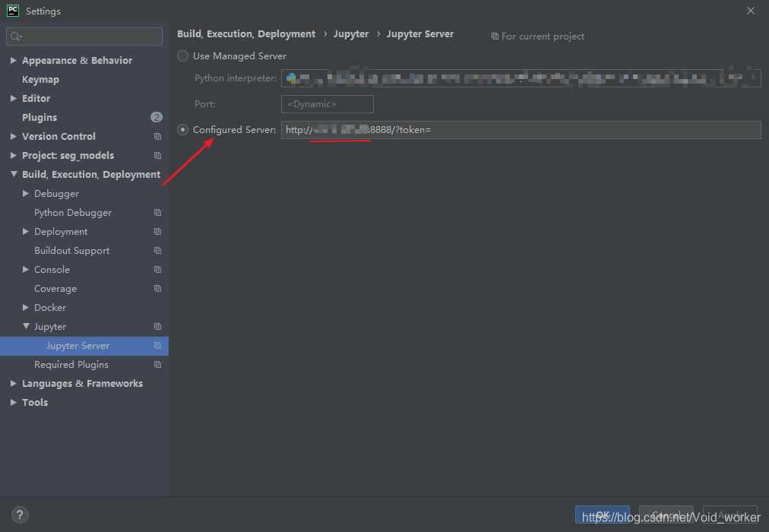Select Buildout Support in the tree
769x532 pixels.
(x=72, y=251)
